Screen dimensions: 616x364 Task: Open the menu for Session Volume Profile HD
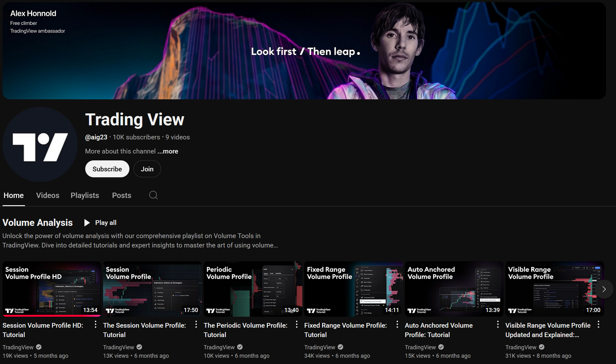pyautogui.click(x=96, y=325)
